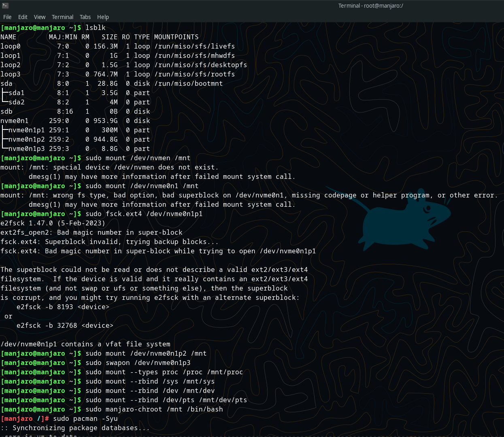Open the Help menu
Screen dimensions: 504x437
coord(103,17)
